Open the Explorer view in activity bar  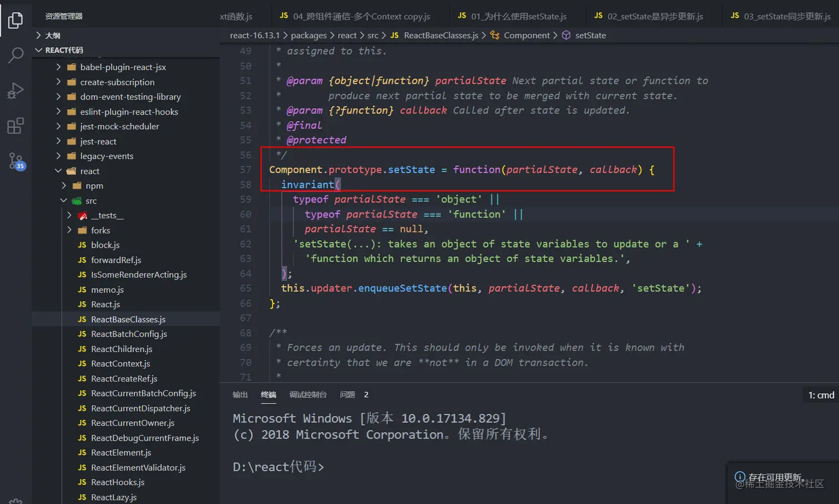click(x=16, y=20)
